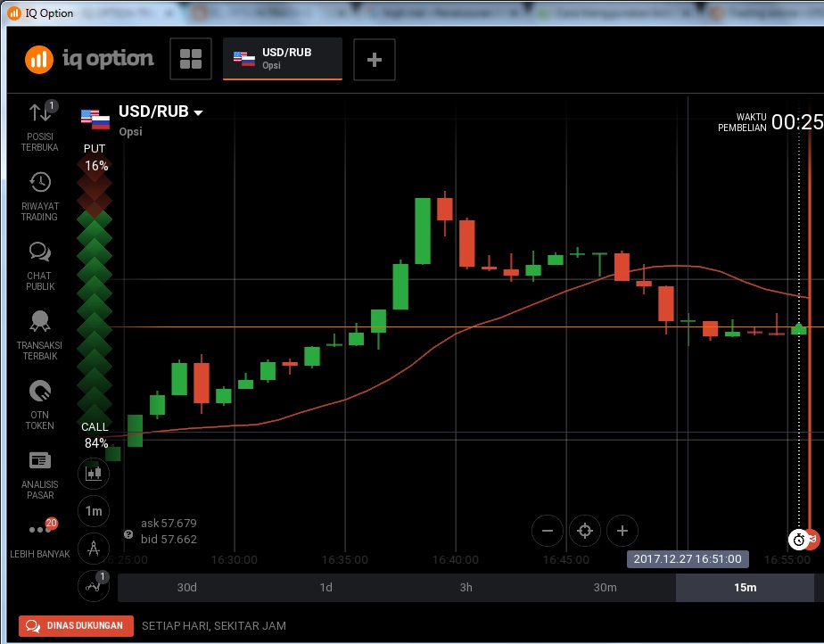Open the 1m candle interval selector
824x644 pixels.
94,511
